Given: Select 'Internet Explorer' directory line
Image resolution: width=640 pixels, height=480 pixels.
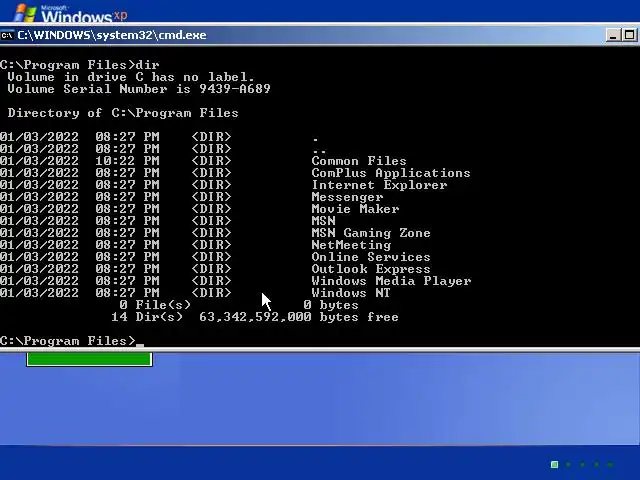Looking at the screenshot, I should tap(379, 185).
